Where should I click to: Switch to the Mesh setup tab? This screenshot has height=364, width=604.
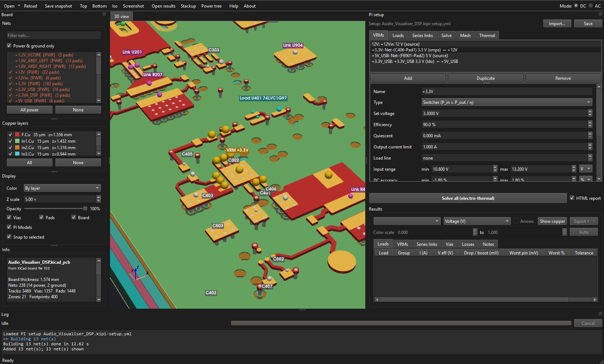[x=465, y=35]
